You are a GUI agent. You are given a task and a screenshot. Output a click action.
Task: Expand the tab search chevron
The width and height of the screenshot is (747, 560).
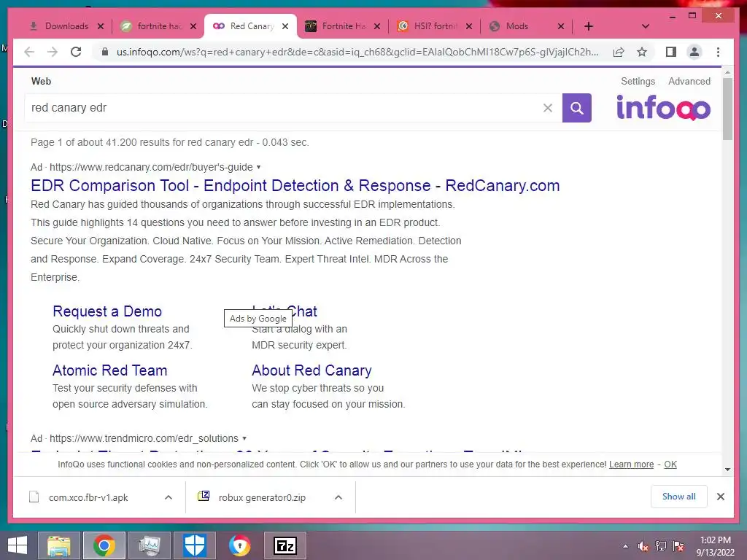click(x=646, y=26)
